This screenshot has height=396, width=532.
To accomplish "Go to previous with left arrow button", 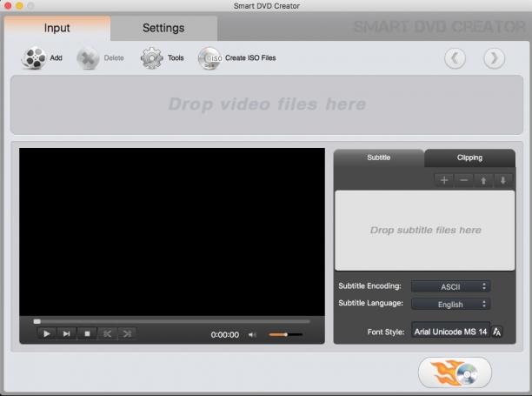I will coord(455,58).
